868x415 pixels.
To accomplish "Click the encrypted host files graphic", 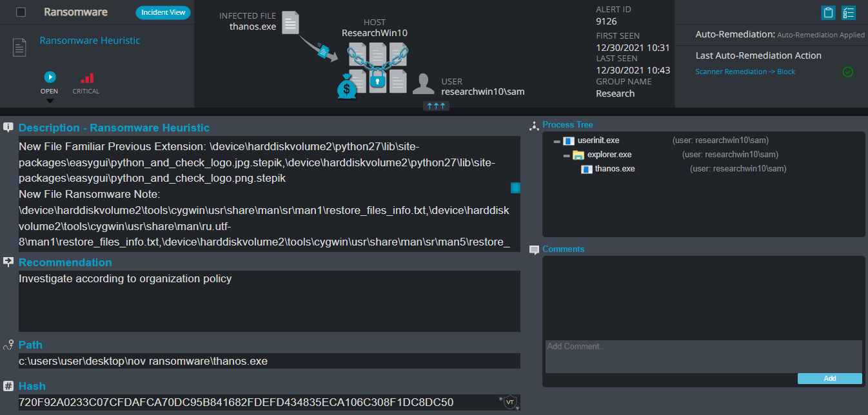I will coord(377,68).
